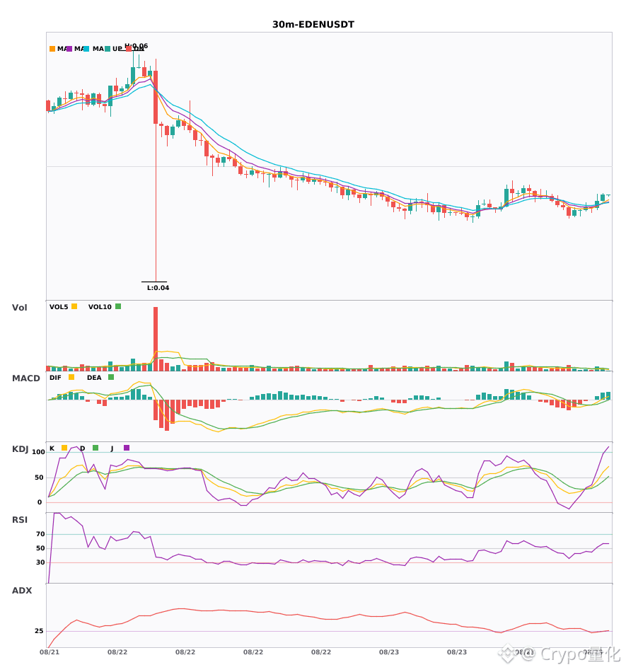Select the MACD panel label
The height and width of the screenshot is (672, 626).
pyautogui.click(x=25, y=378)
